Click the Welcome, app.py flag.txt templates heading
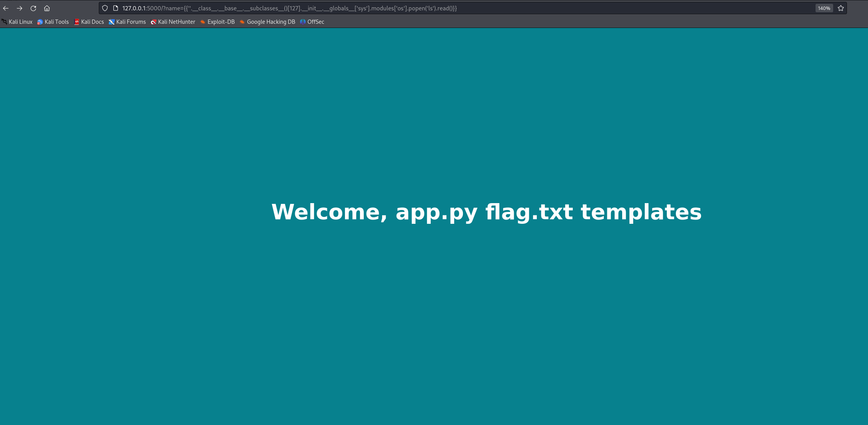The width and height of the screenshot is (868, 425). (486, 212)
